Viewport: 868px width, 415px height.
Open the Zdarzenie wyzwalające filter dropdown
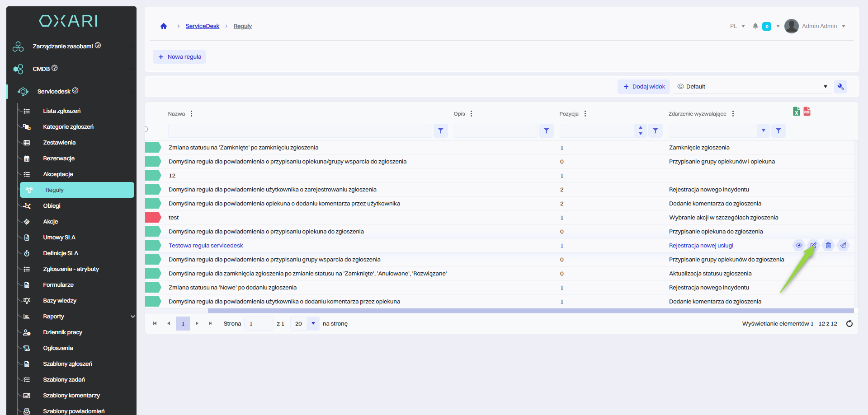763,131
